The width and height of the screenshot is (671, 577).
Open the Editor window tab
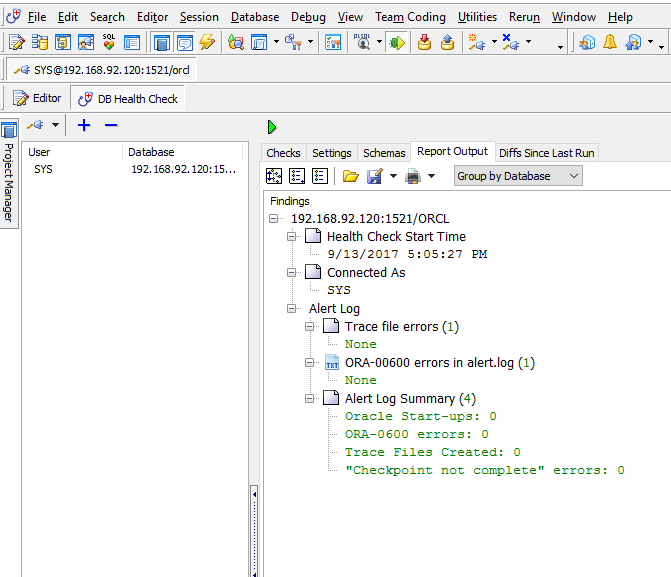point(37,98)
